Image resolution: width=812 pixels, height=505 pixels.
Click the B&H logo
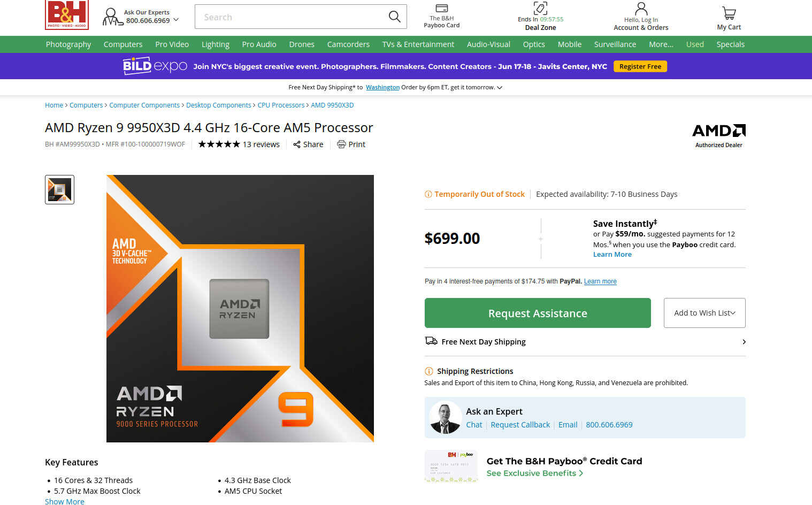[67, 14]
